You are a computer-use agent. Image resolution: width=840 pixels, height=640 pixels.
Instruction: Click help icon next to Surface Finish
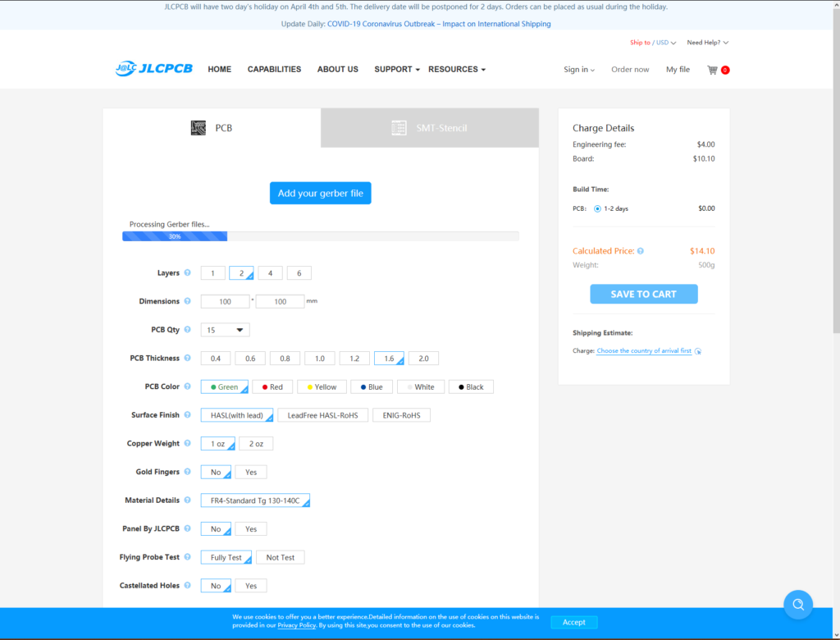click(188, 414)
